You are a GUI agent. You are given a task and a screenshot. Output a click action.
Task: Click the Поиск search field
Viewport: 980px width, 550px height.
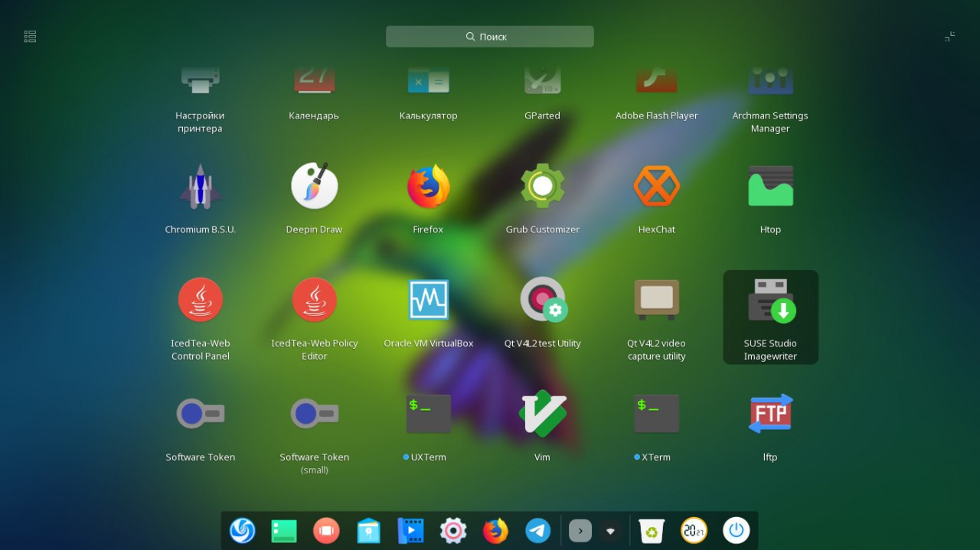click(490, 37)
